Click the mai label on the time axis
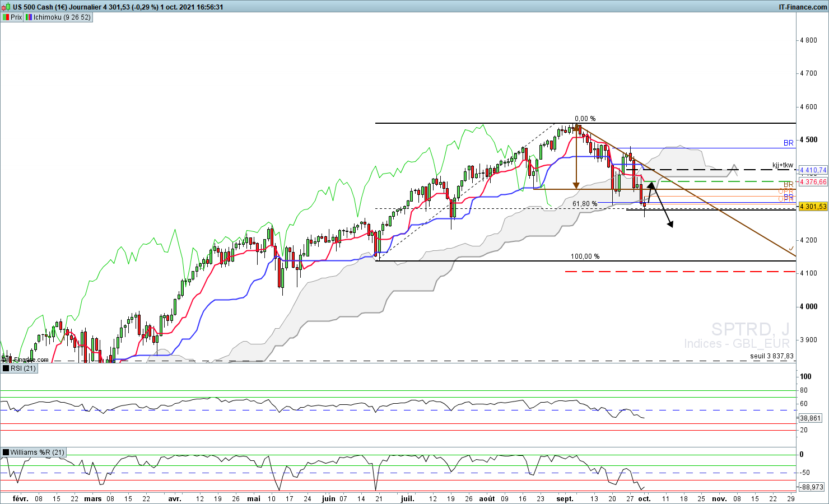Viewport: 829px width, 504px height. click(x=254, y=498)
